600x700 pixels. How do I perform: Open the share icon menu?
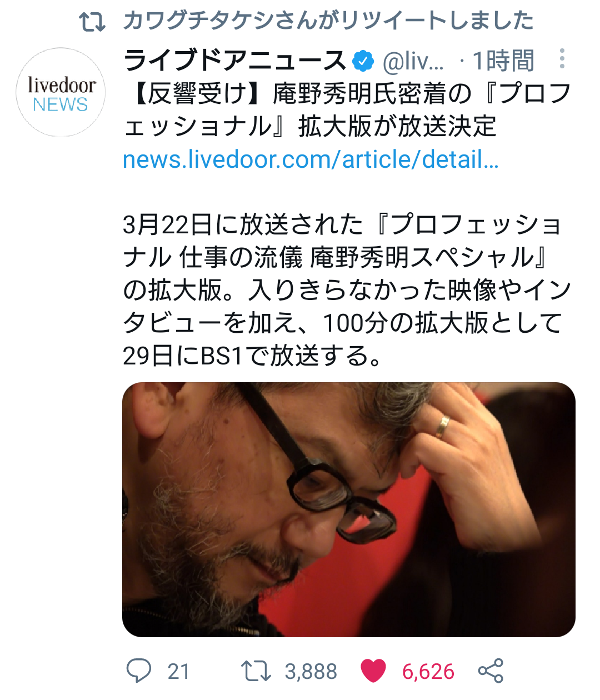tap(491, 671)
